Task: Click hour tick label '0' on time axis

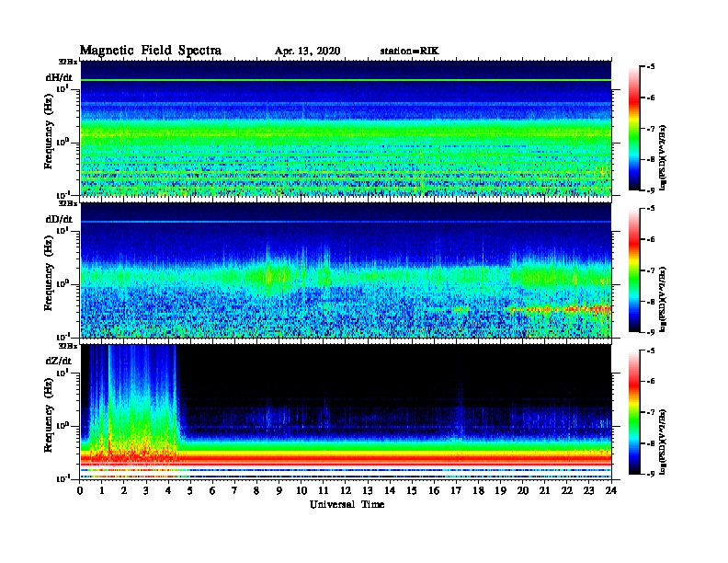Action: pyautogui.click(x=80, y=490)
